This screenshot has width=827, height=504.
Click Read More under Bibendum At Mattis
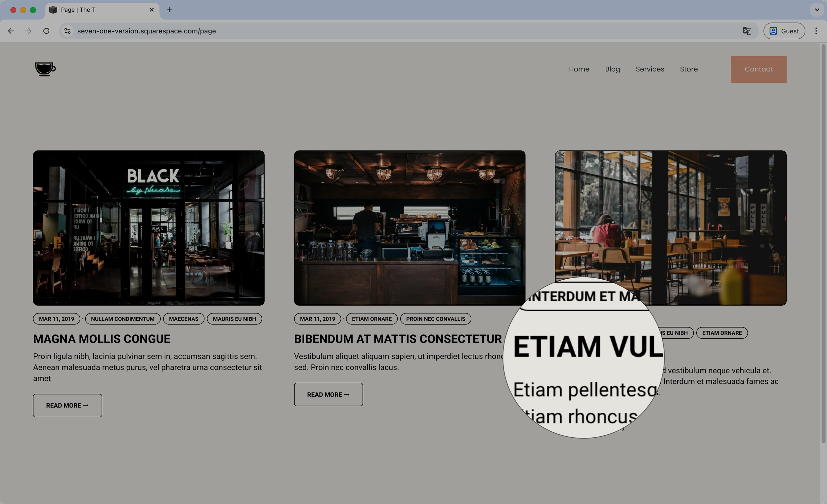[x=328, y=394]
